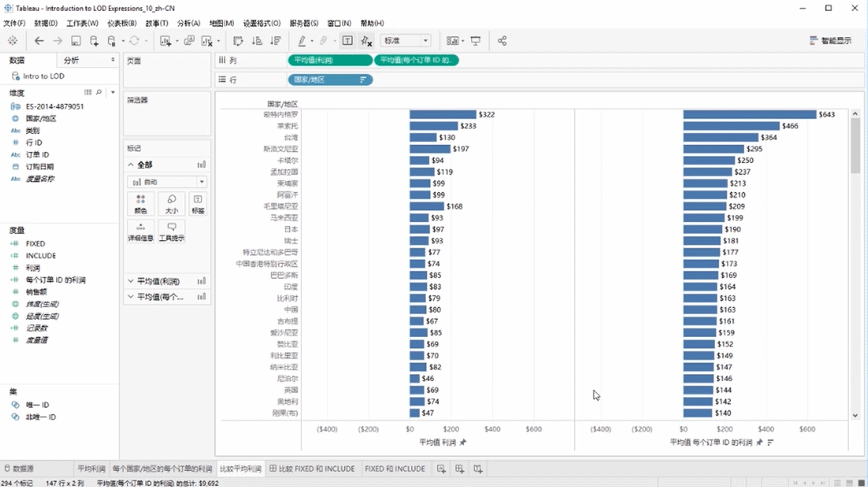The image size is (868, 487).
Task: Click the share workbook icon
Action: [x=502, y=41]
